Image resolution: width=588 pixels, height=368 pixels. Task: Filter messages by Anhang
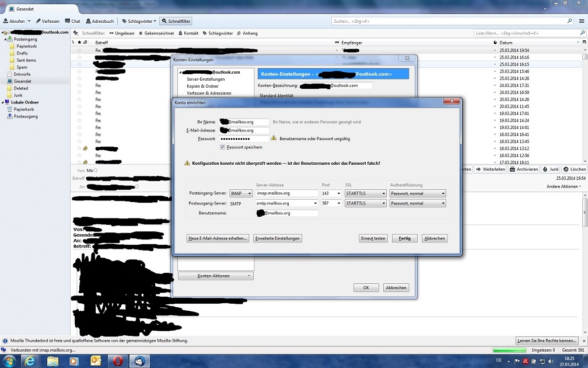click(x=247, y=33)
